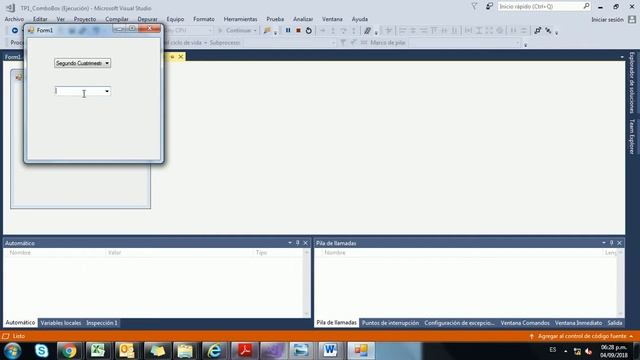Open the Ventana menu
The width and height of the screenshot is (640, 360).
(332, 19)
